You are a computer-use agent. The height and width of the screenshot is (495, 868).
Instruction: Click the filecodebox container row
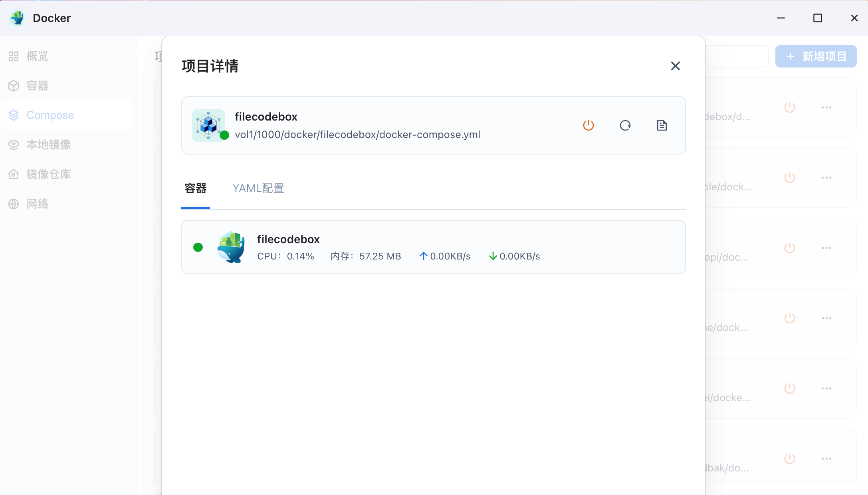434,247
